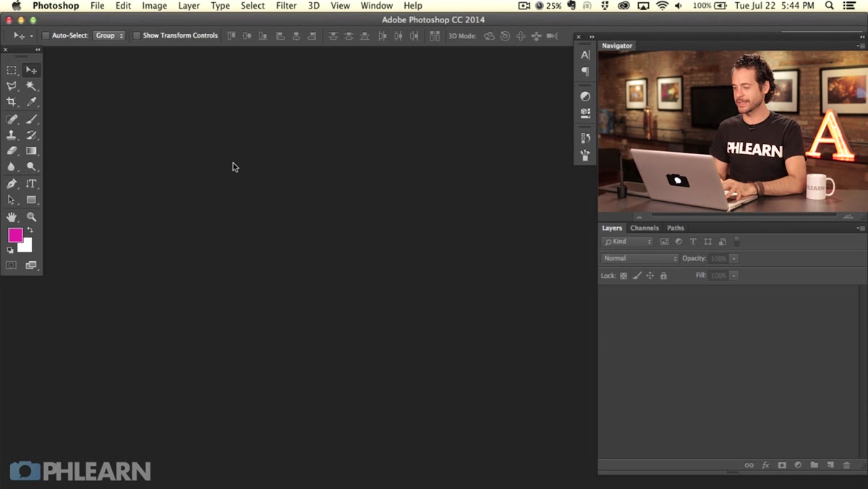Open the Tool Presets panel icon

point(585,155)
